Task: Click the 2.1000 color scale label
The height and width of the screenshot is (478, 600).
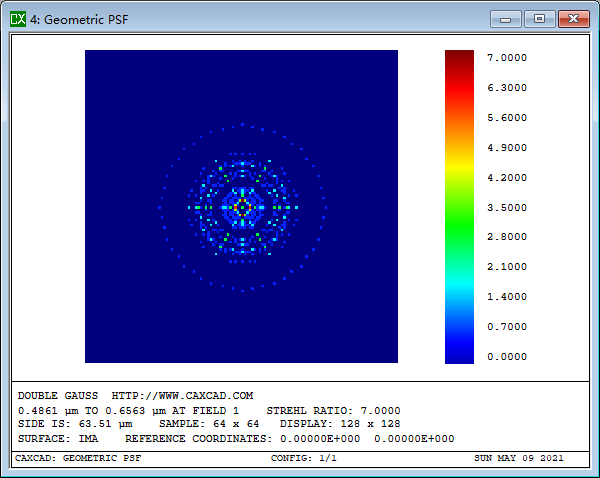Action: coord(507,266)
